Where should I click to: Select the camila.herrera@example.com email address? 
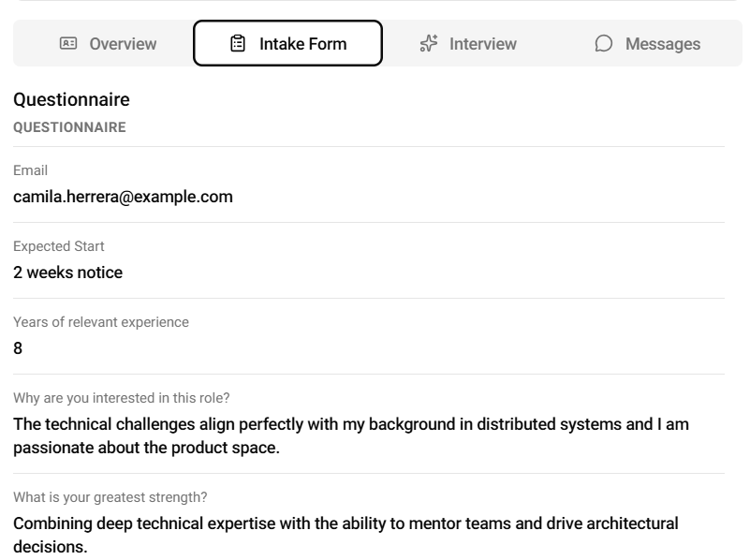[123, 197]
